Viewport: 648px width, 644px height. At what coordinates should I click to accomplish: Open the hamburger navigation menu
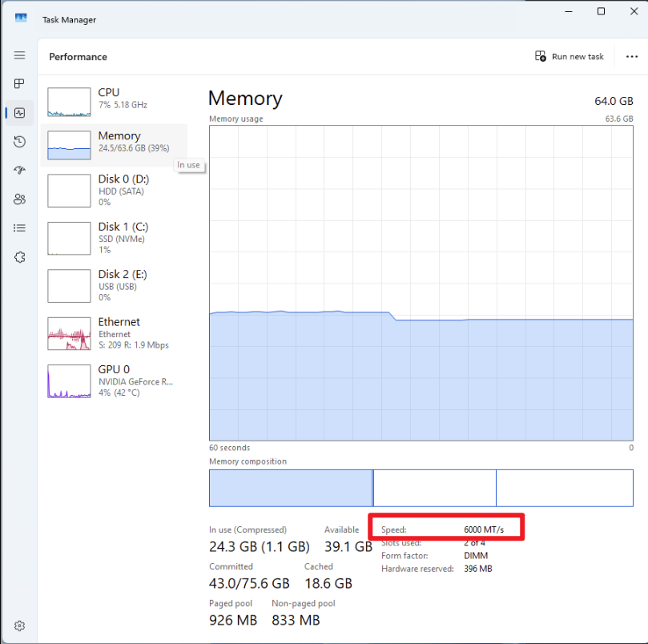click(20, 55)
